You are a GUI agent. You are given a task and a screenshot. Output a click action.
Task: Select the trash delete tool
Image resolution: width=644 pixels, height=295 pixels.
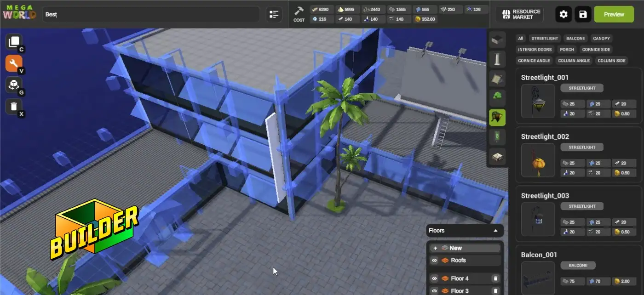[14, 107]
